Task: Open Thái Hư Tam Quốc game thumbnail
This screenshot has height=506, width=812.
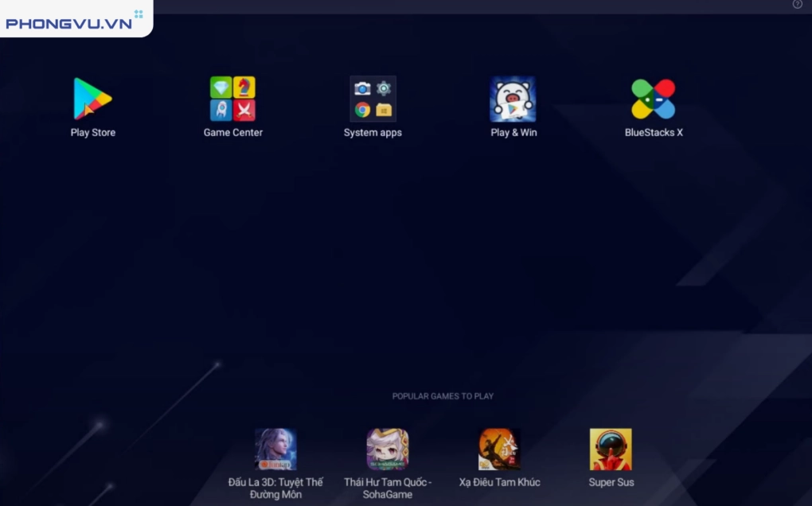Action: (x=388, y=450)
